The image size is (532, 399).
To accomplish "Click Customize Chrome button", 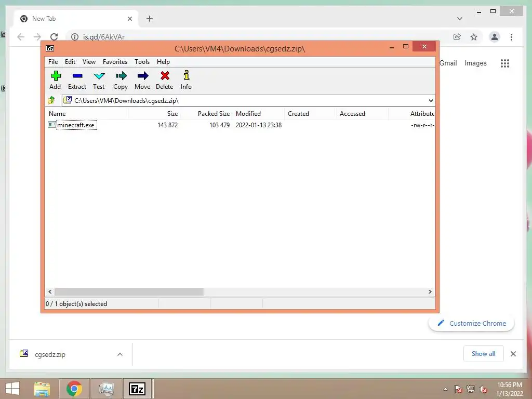I will pos(472,323).
